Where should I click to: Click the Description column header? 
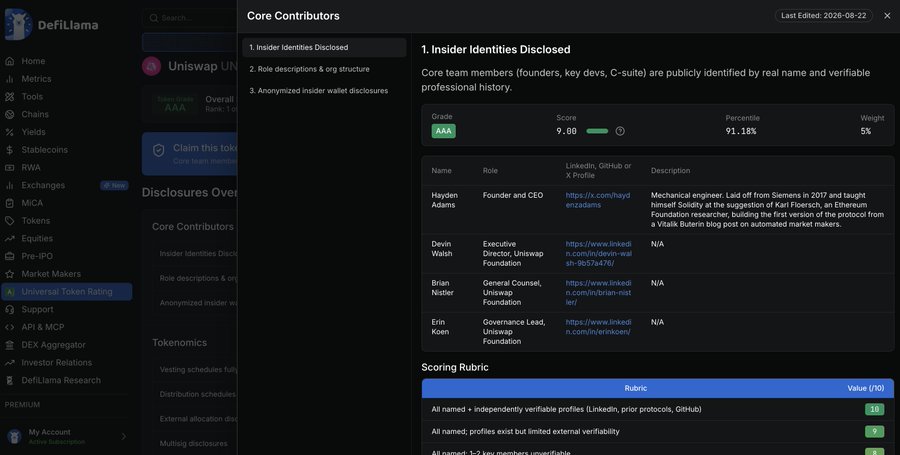pos(670,171)
